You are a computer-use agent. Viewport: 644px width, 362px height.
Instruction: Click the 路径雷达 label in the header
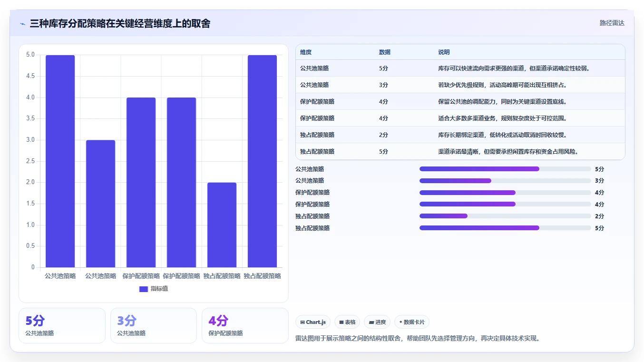pos(612,23)
